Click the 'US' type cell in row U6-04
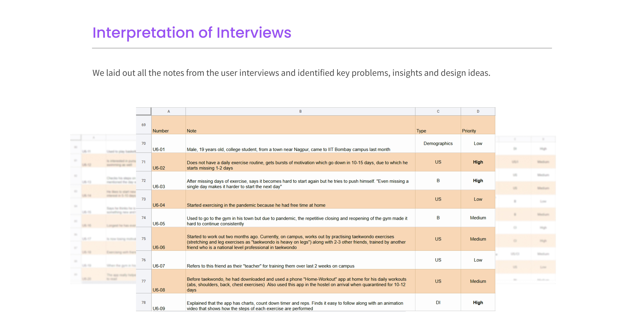The width and height of the screenshot is (644, 336). (438, 199)
